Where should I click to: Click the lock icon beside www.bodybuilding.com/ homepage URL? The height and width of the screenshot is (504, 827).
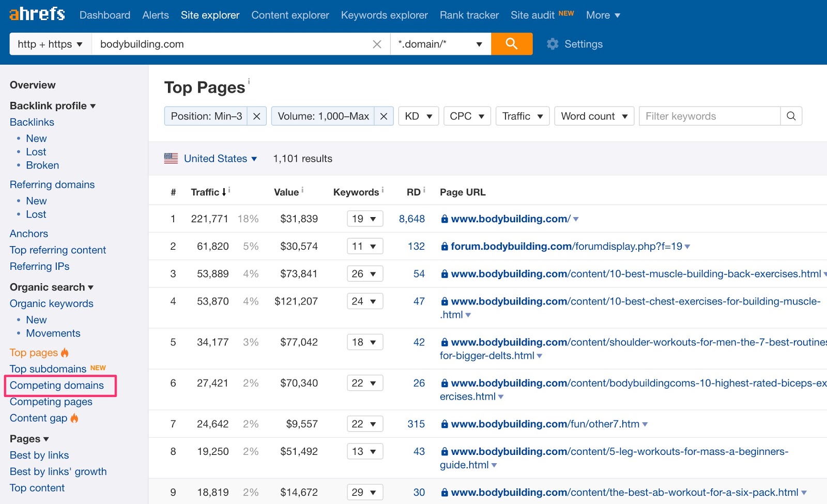click(445, 219)
